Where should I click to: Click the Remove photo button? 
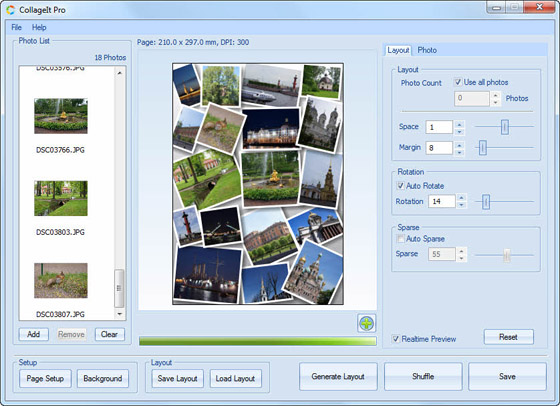point(71,334)
